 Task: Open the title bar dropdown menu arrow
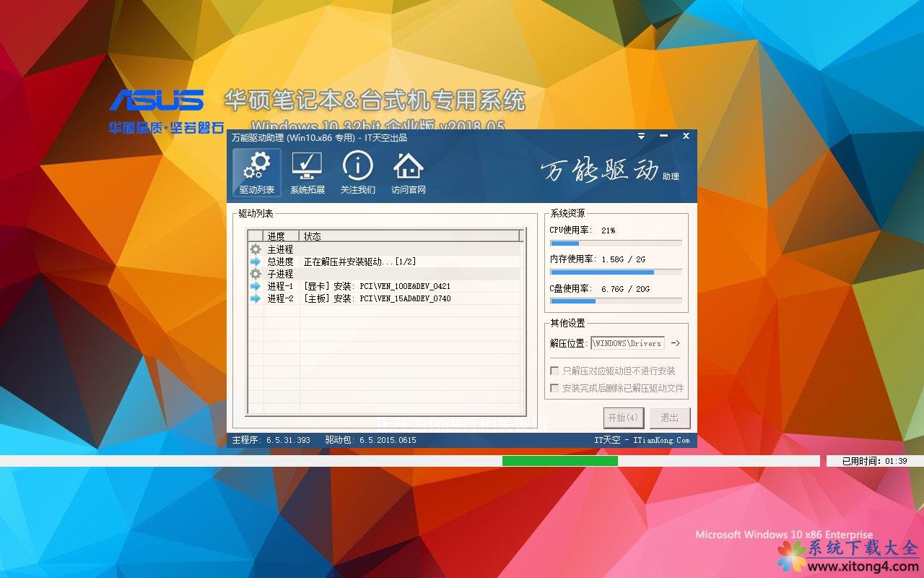pyautogui.click(x=641, y=136)
